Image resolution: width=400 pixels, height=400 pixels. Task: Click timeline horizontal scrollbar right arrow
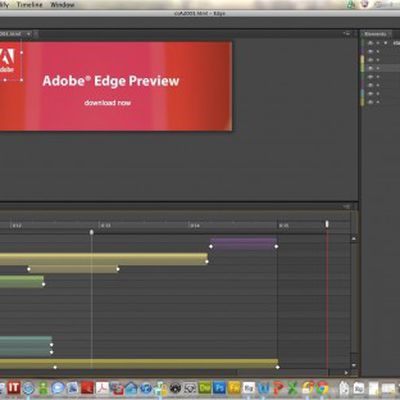click(x=346, y=373)
